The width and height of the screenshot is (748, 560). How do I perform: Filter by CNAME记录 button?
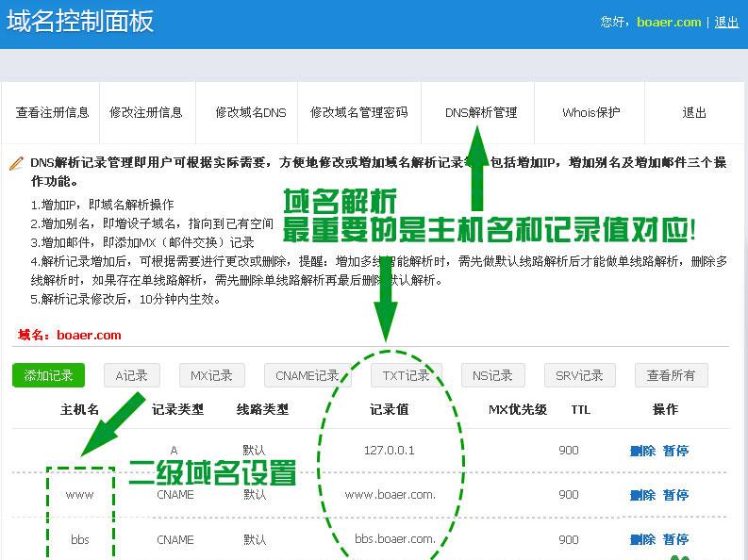point(308,375)
